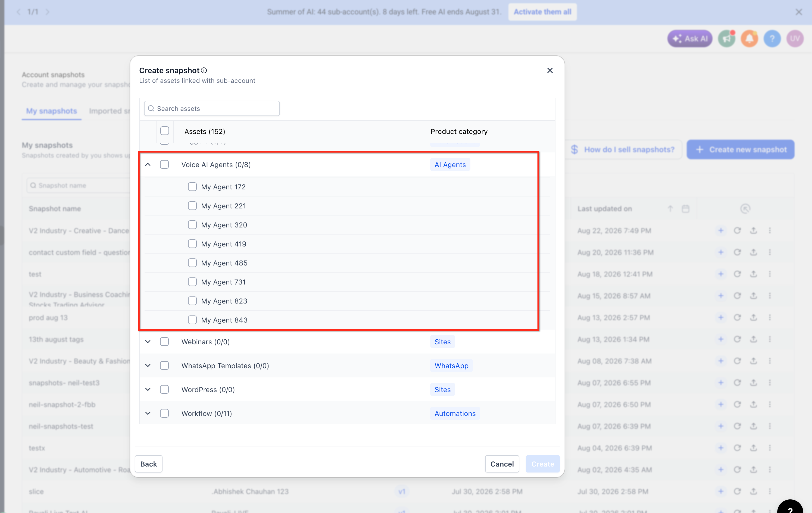
Task: Open the Create snapshot info icon
Action: click(204, 70)
